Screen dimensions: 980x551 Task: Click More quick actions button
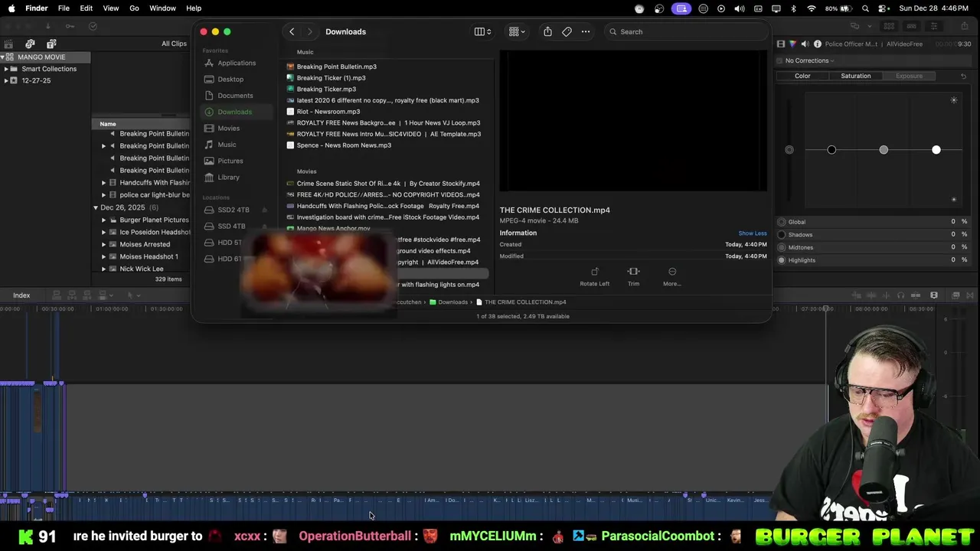coord(672,276)
